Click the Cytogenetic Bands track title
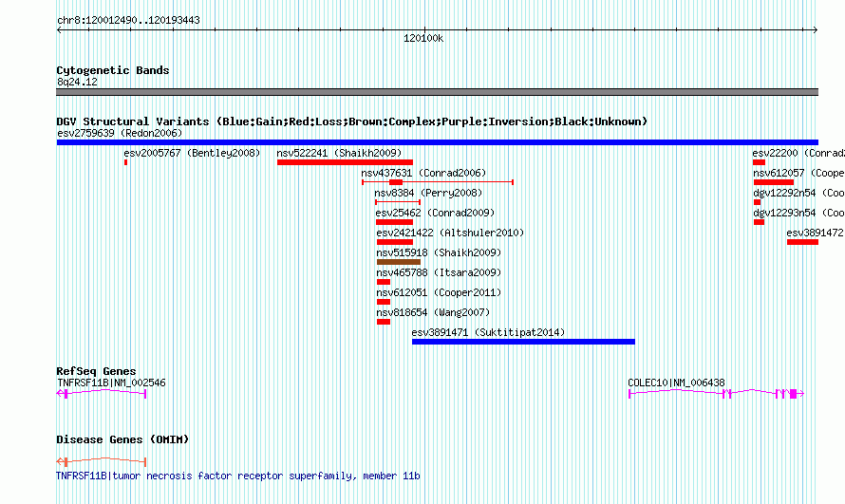845x504 pixels. tap(113, 70)
